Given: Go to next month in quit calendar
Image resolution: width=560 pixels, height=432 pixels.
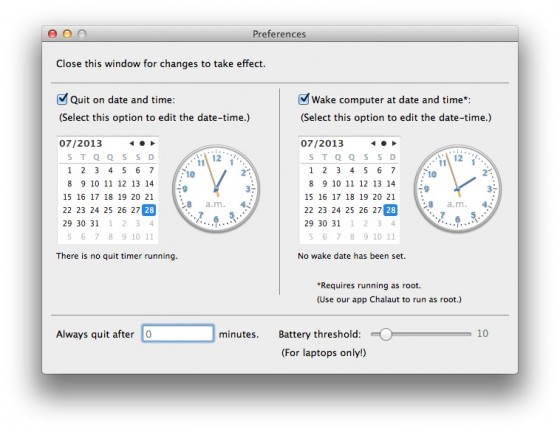Looking at the screenshot, I should pyautogui.click(x=152, y=143).
